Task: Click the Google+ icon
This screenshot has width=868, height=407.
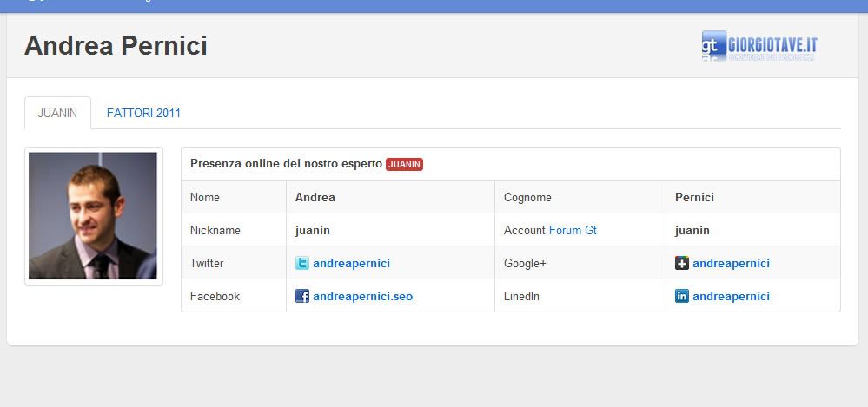Action: tap(682, 263)
